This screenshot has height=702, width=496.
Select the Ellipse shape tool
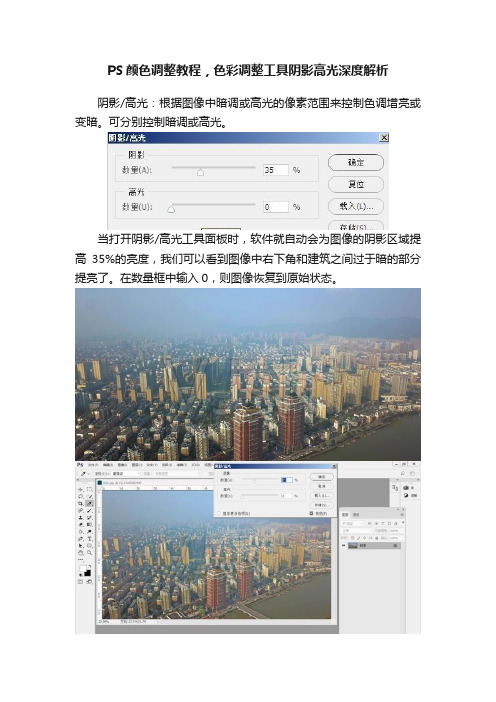90,546
